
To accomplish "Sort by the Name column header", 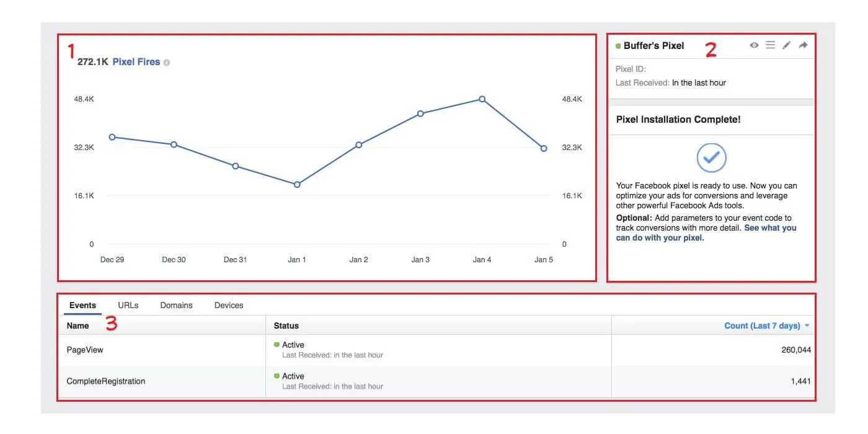I will coord(77,325).
